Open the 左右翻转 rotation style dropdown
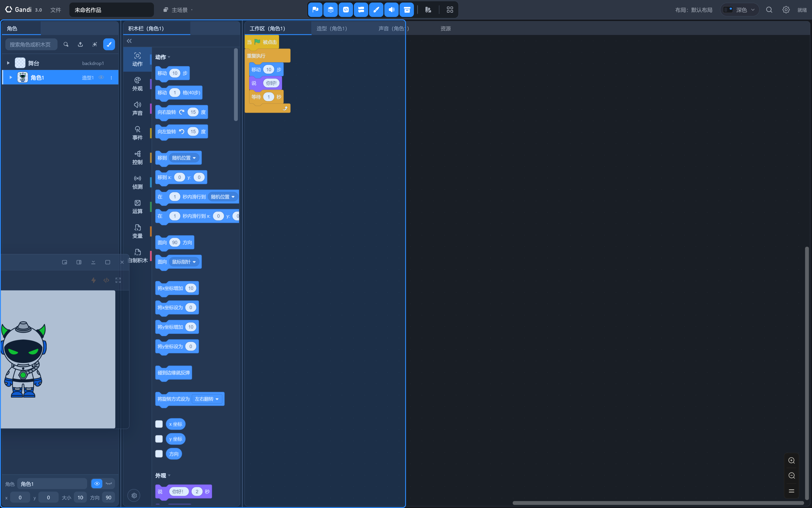Image resolution: width=812 pixels, height=508 pixels. pyautogui.click(x=207, y=399)
